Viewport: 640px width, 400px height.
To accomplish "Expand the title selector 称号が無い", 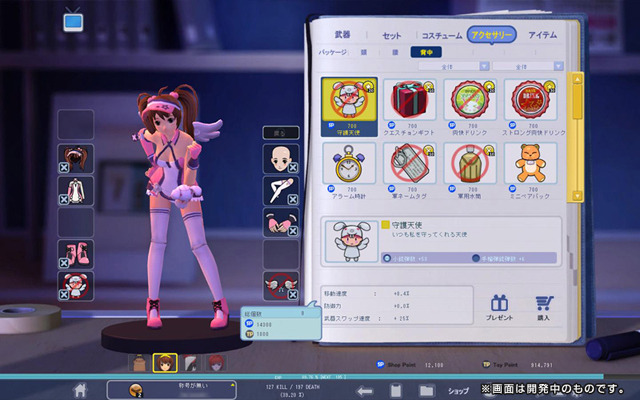I will coord(171,390).
